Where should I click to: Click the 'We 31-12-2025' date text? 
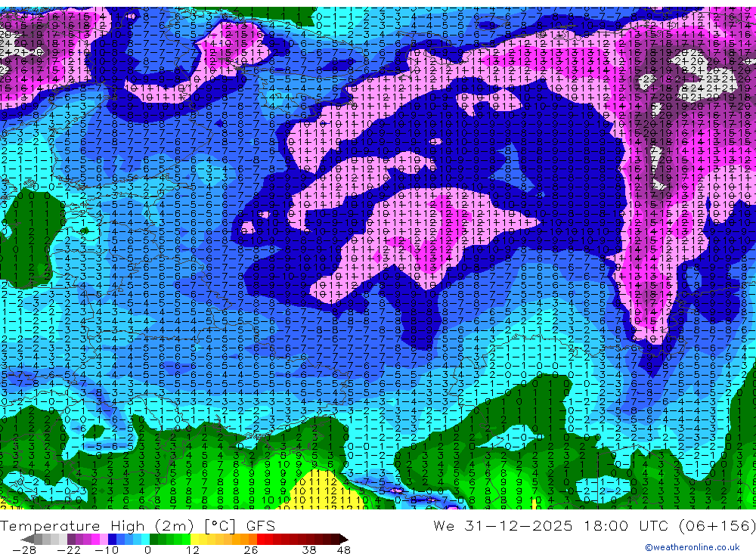(503, 525)
